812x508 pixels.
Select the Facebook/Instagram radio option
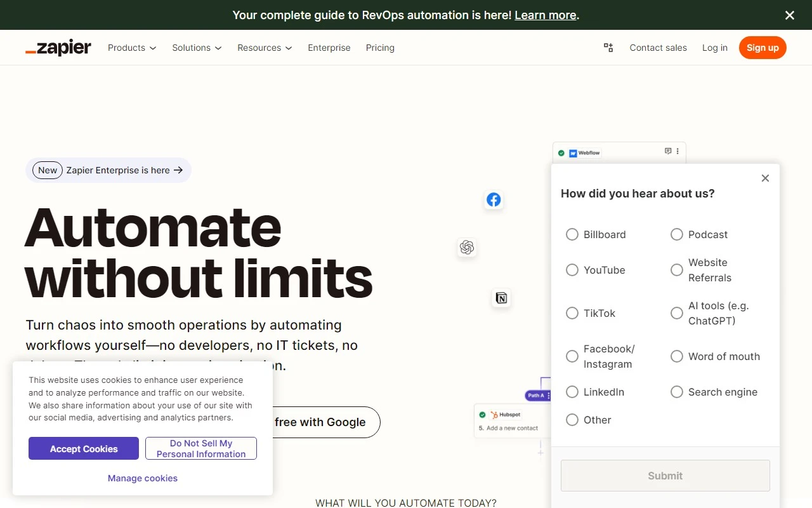tap(572, 356)
